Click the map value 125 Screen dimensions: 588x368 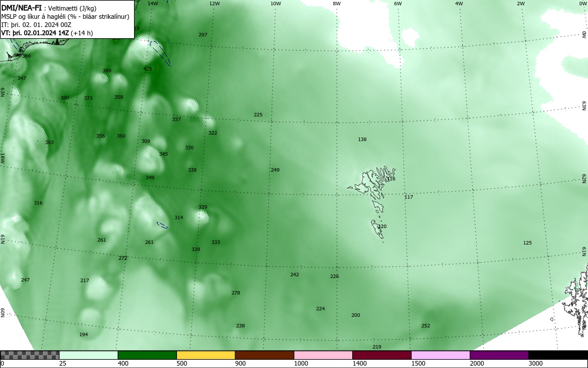[x=527, y=243]
